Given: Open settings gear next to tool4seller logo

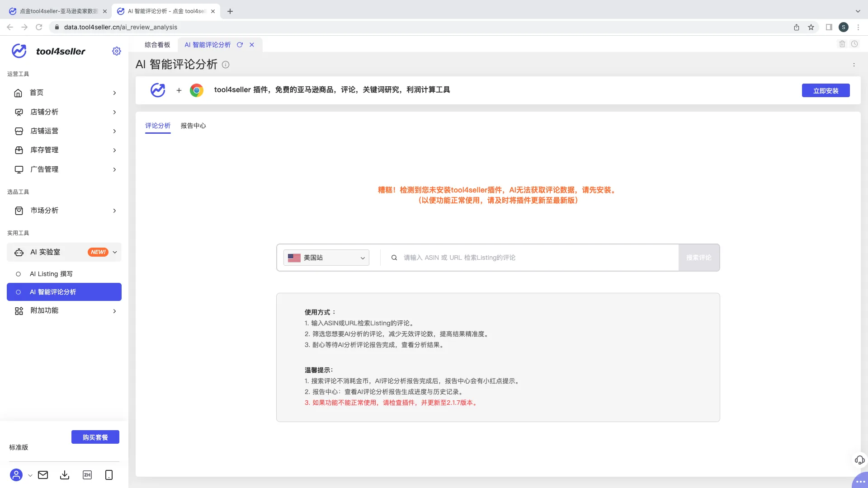Looking at the screenshot, I should [x=117, y=51].
